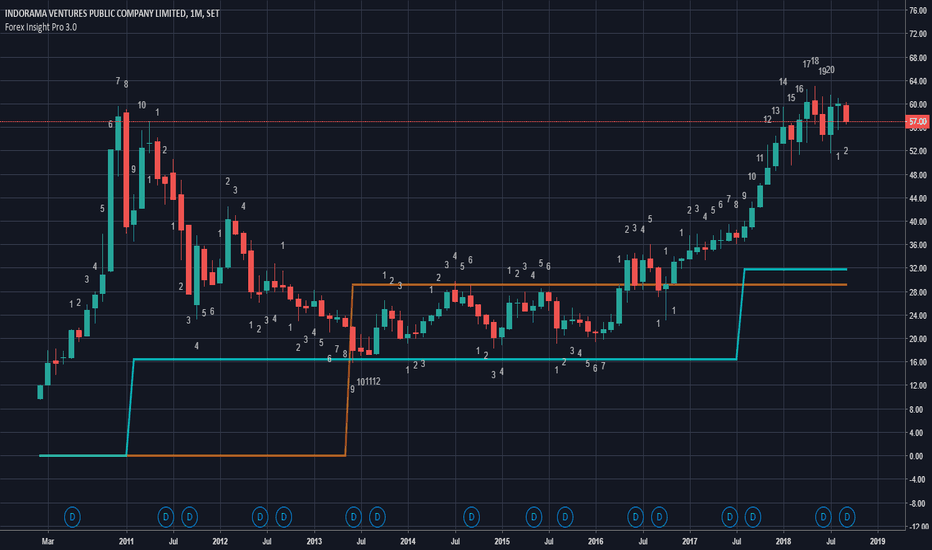Select the dividend marker just after Jul 2016
This screenshot has height=550, width=932.
[659, 517]
